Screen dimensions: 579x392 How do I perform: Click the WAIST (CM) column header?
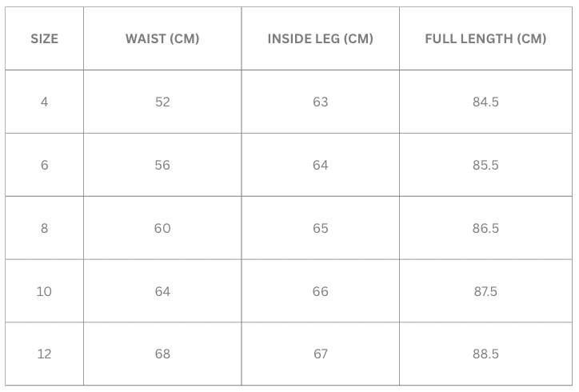162,38
